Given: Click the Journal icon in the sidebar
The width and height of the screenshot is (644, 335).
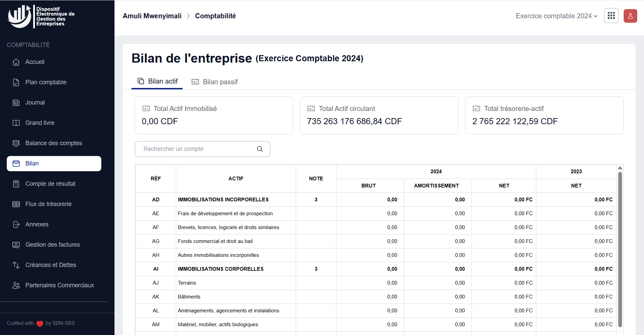Looking at the screenshot, I should 16,103.
